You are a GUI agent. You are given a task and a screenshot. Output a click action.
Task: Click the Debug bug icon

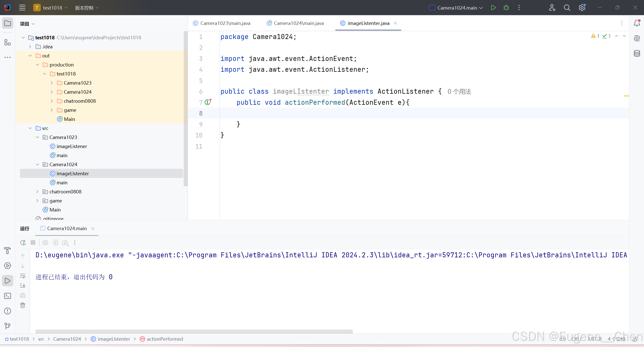click(506, 8)
